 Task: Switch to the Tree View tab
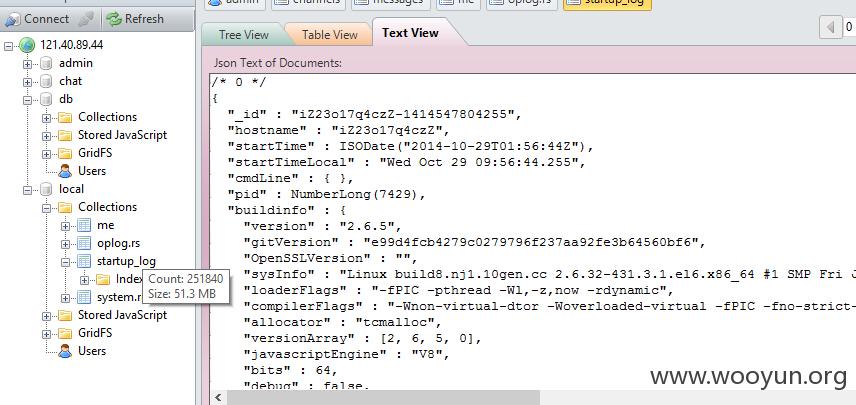pyautogui.click(x=243, y=35)
